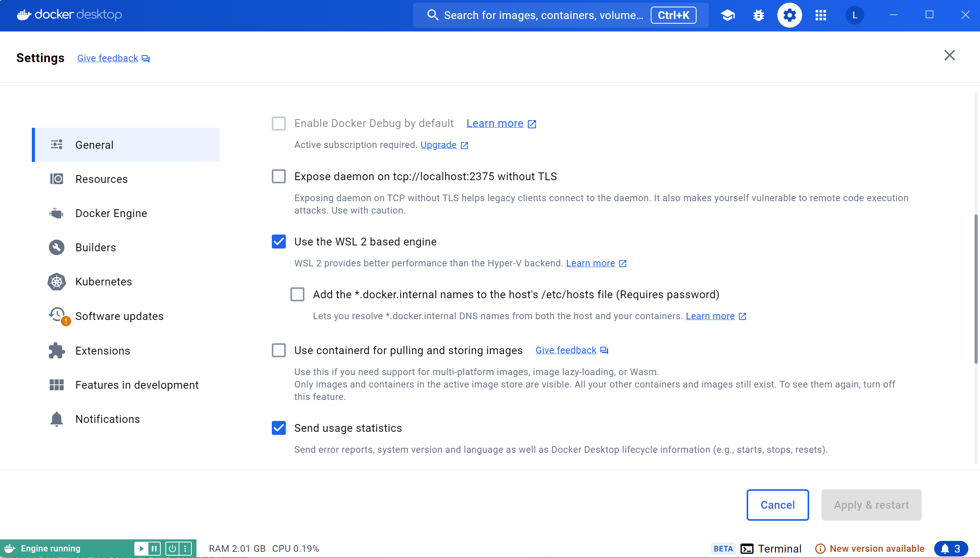This screenshot has height=558, width=980.
Task: Open Features in development settings
Action: [126, 385]
